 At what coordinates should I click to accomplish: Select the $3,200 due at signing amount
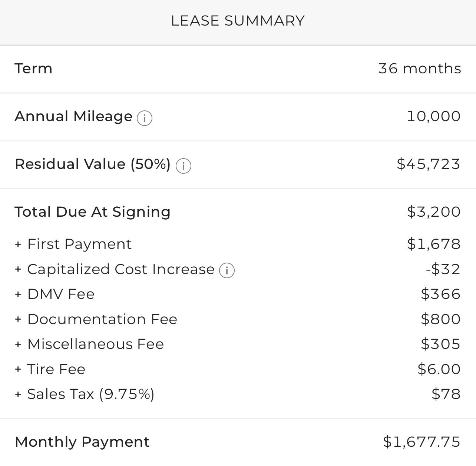coord(434,212)
